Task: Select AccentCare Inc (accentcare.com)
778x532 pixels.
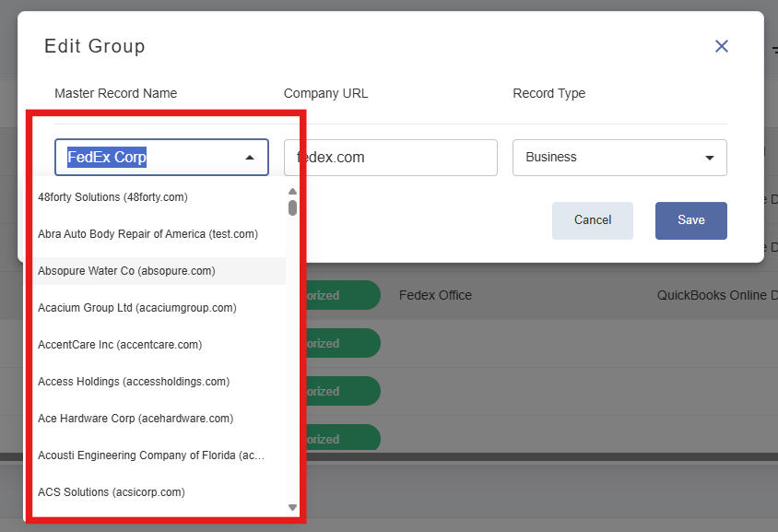Action: point(159,345)
